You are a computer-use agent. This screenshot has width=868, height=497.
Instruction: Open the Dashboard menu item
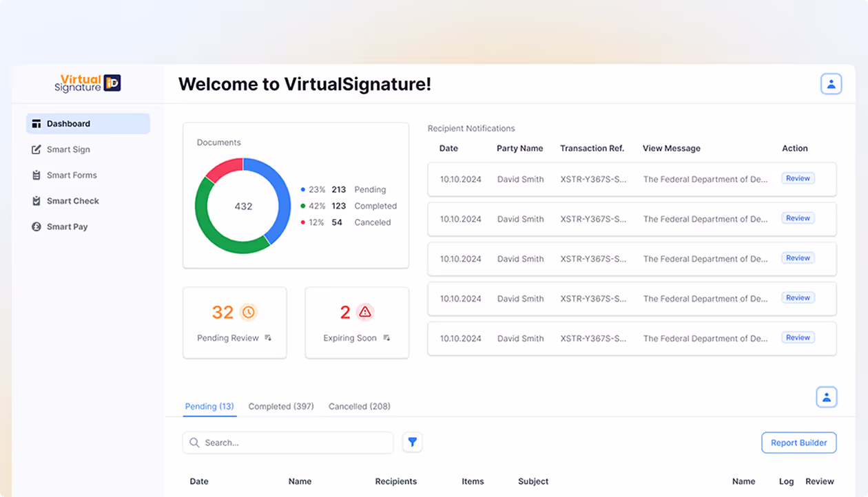(x=88, y=124)
